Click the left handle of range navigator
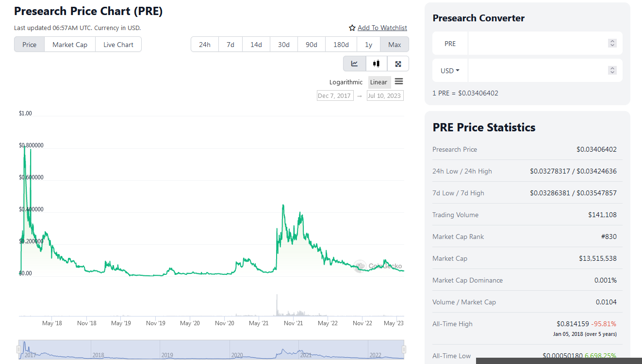642x364 pixels. click(19, 349)
